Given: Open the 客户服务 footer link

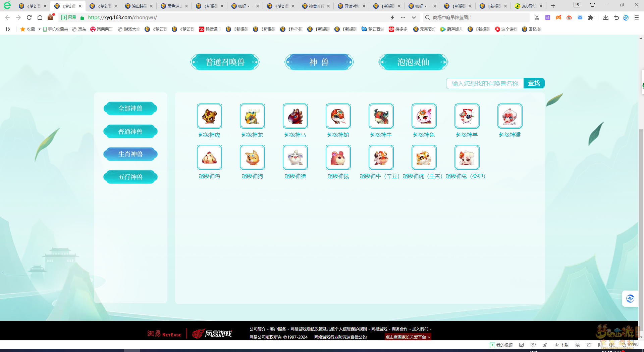Looking at the screenshot, I should [278, 329].
